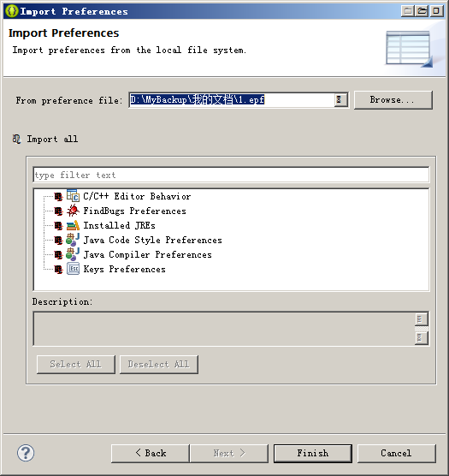Screen dimensions: 449x476
Task: Click the Browse... button
Action: pos(393,99)
